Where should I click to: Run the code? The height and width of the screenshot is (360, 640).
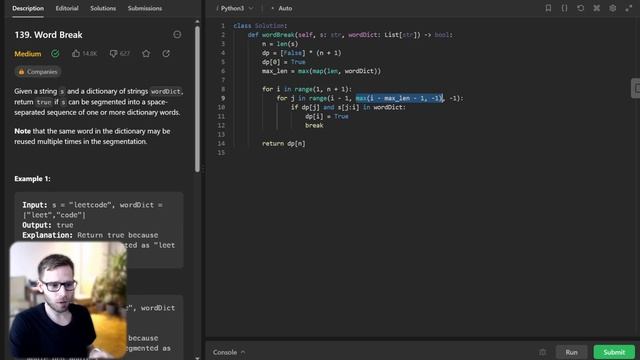click(571, 352)
